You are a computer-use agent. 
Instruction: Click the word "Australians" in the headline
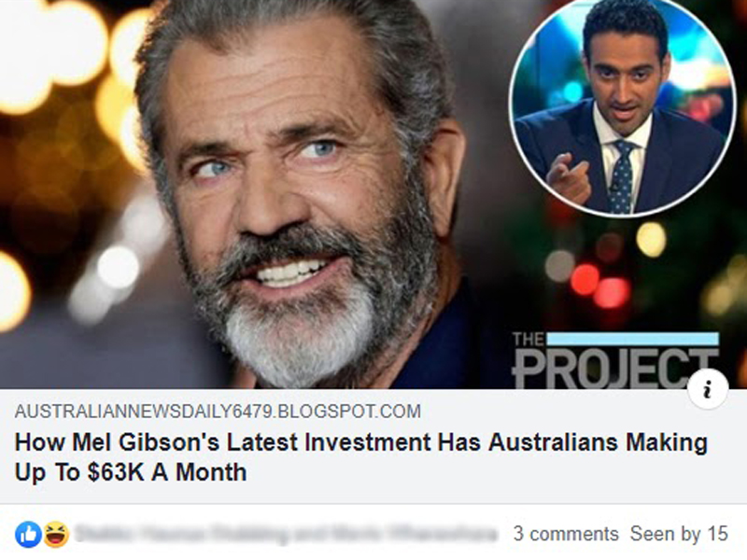coord(553,441)
